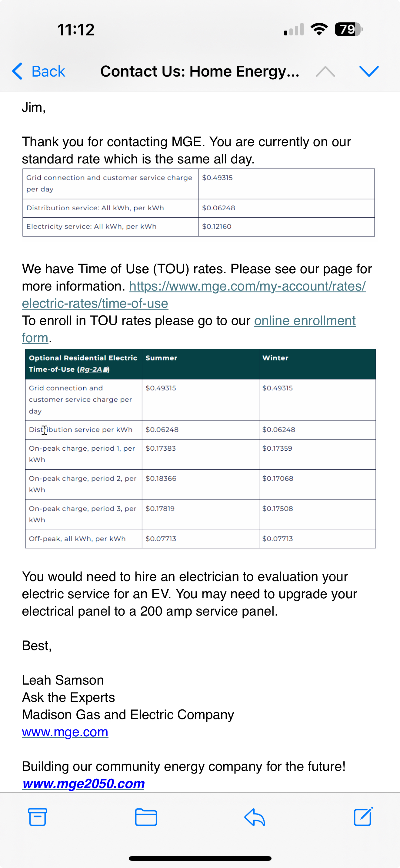400x868 pixels.
Task: Tap the cellular signal bars icon
Action: (x=294, y=29)
